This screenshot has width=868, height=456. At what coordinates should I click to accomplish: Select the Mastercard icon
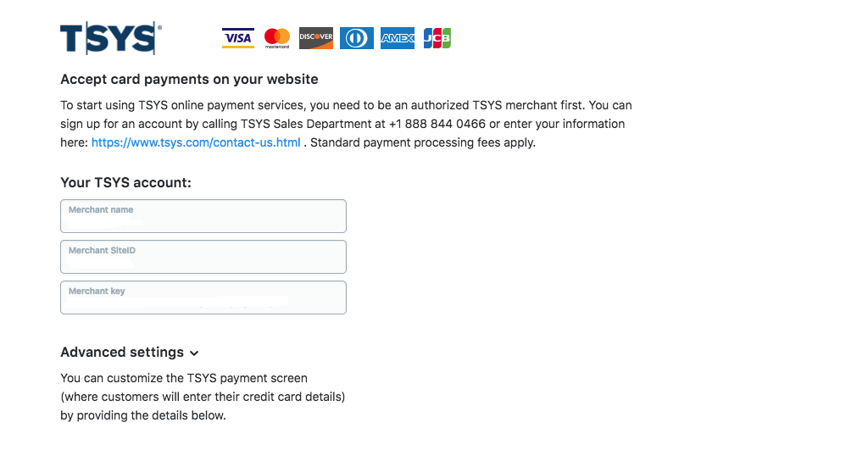pyautogui.click(x=277, y=38)
